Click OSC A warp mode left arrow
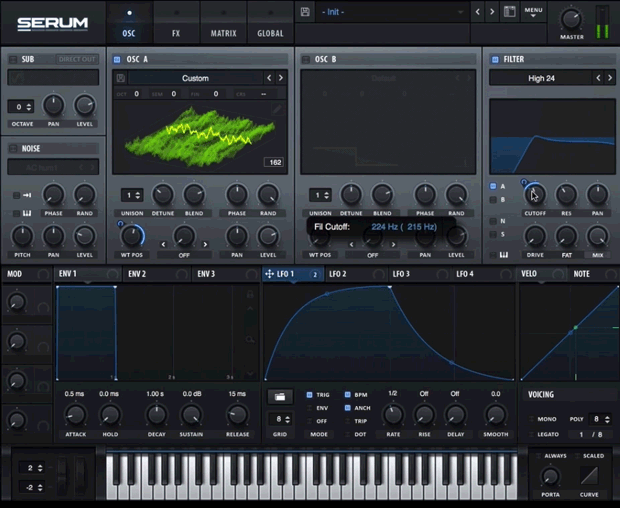The height and width of the screenshot is (508, 620). 163,244
